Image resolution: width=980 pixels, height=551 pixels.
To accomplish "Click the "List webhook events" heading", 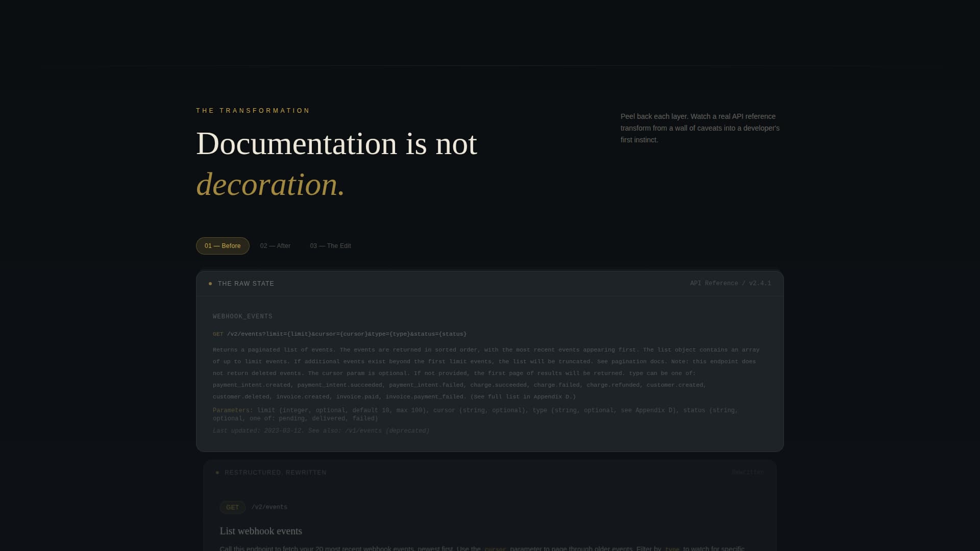I will [x=261, y=531].
